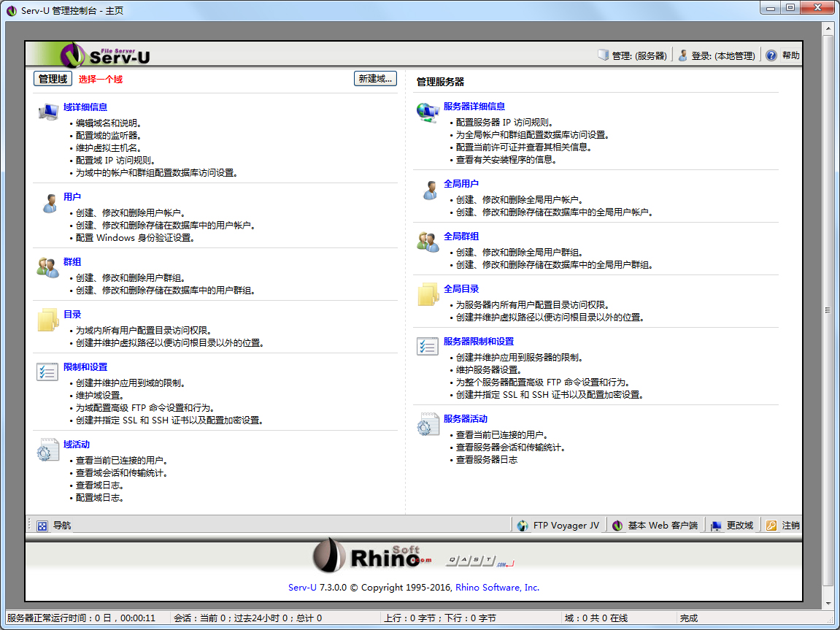Click the 新建域 button

(x=374, y=78)
